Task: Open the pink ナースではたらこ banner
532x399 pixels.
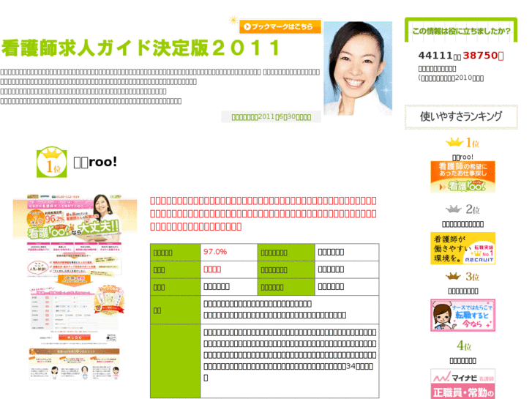Action: tap(462, 315)
